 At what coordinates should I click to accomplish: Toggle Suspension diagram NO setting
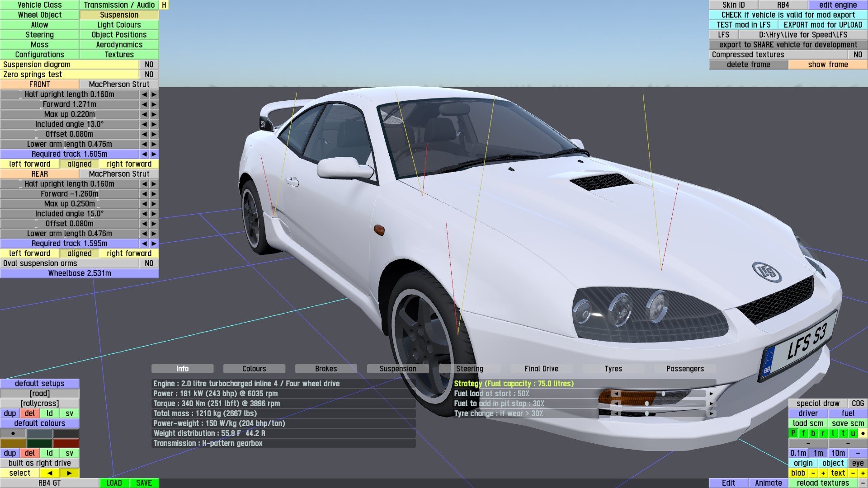pyautogui.click(x=149, y=65)
